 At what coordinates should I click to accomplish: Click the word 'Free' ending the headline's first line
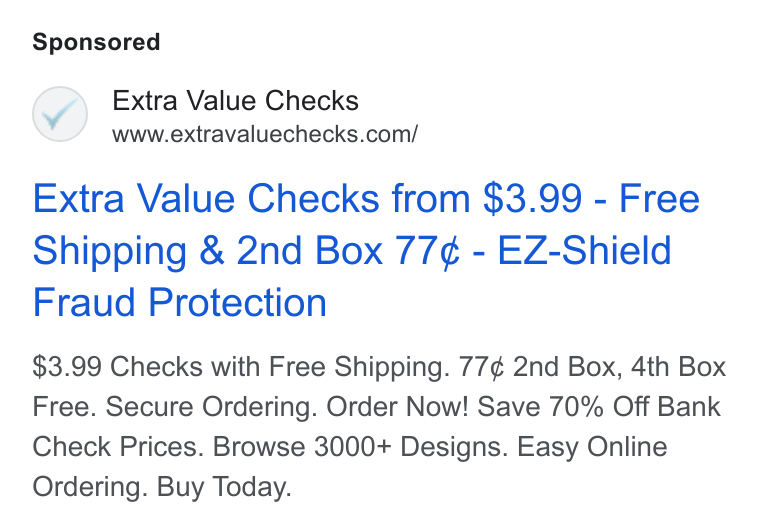pos(659,199)
